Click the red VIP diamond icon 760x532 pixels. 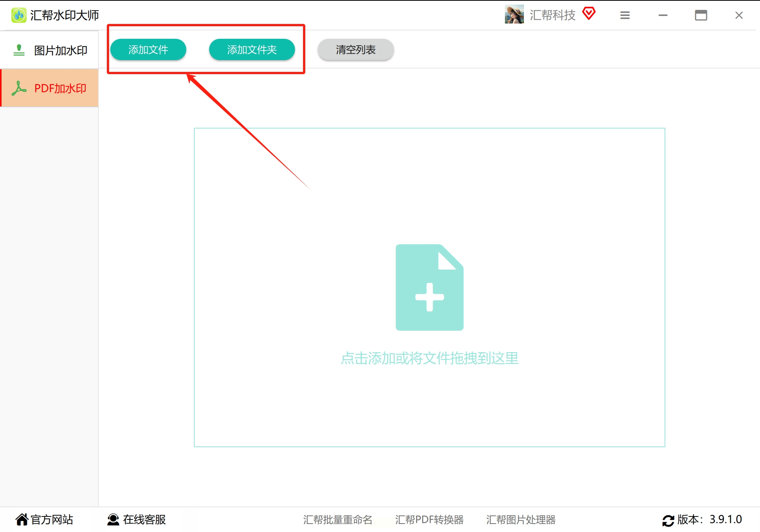click(x=589, y=14)
